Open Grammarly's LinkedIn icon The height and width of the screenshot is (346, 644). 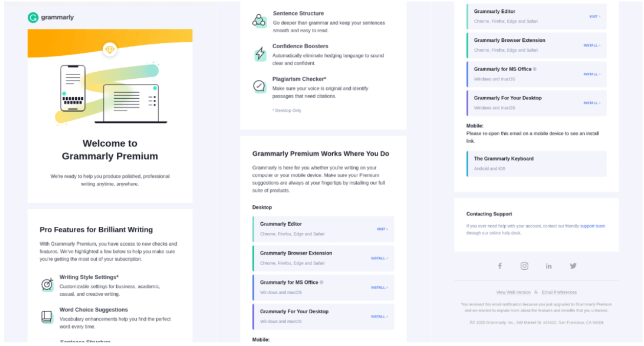point(548,266)
